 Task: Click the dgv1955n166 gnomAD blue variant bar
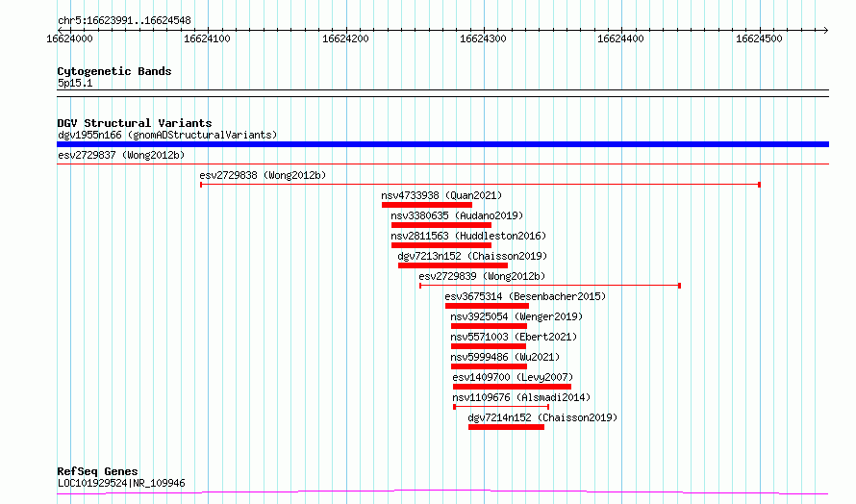coord(442,144)
